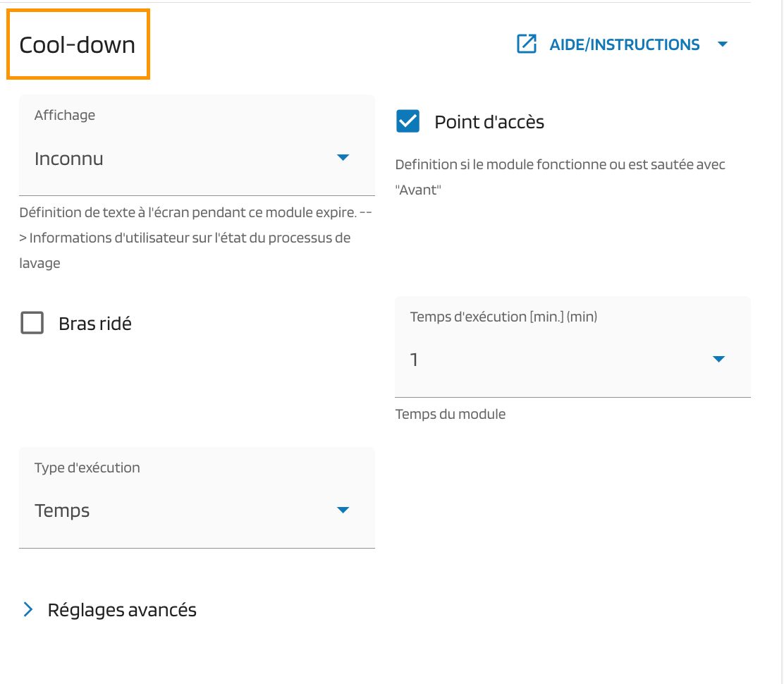Enable the Bras ridé checkbox

coord(32,324)
